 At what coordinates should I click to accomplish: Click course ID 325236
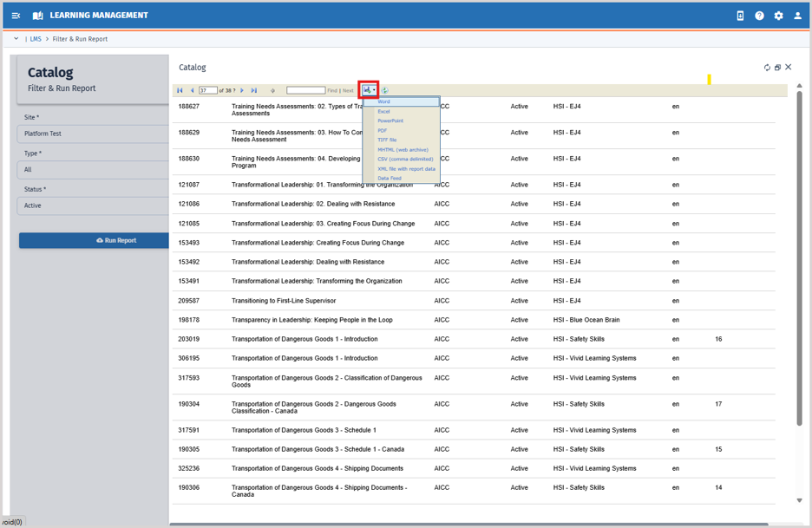[188, 468]
